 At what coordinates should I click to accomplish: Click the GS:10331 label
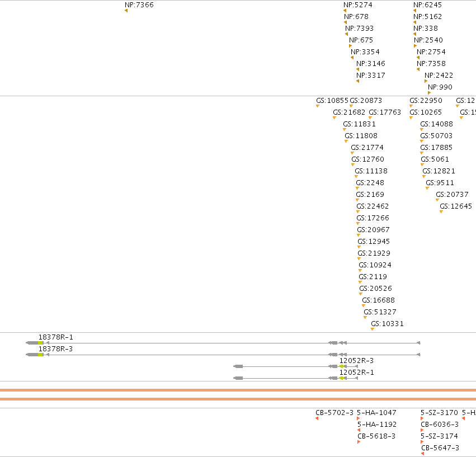click(x=387, y=324)
